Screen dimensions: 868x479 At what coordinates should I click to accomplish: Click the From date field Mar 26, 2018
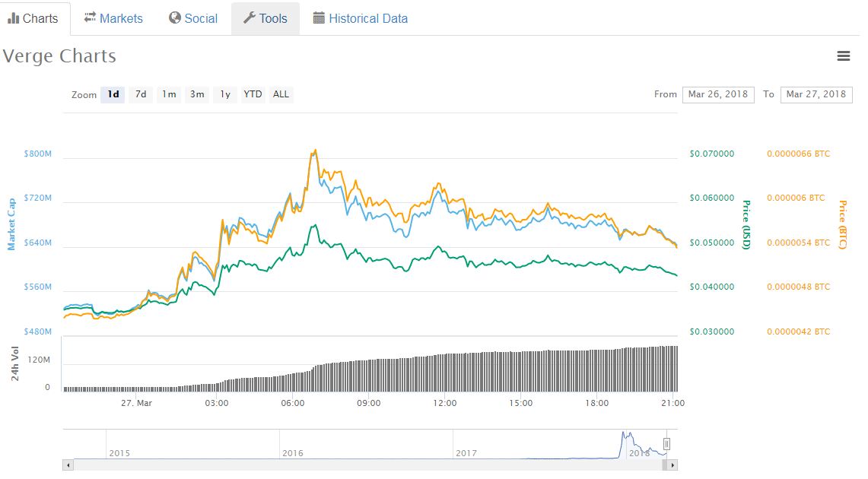click(718, 94)
